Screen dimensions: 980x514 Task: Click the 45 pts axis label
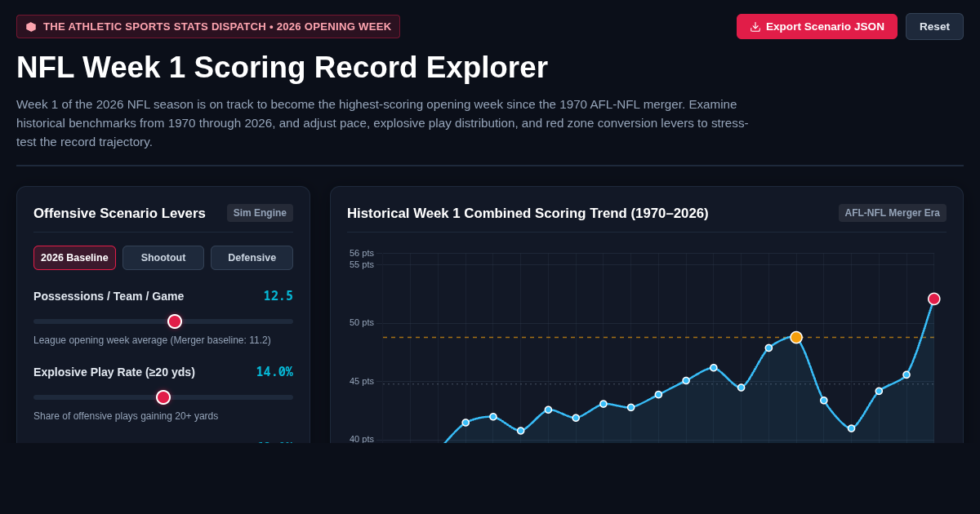point(362,381)
